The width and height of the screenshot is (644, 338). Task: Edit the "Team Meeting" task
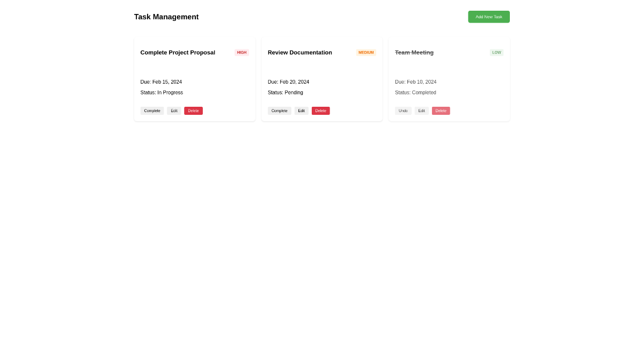422,111
